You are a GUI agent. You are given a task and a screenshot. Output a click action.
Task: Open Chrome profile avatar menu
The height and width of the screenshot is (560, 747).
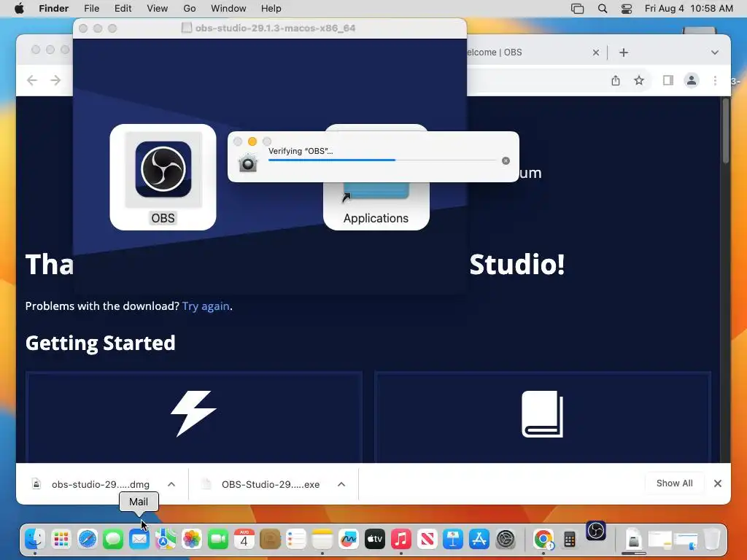coord(692,80)
